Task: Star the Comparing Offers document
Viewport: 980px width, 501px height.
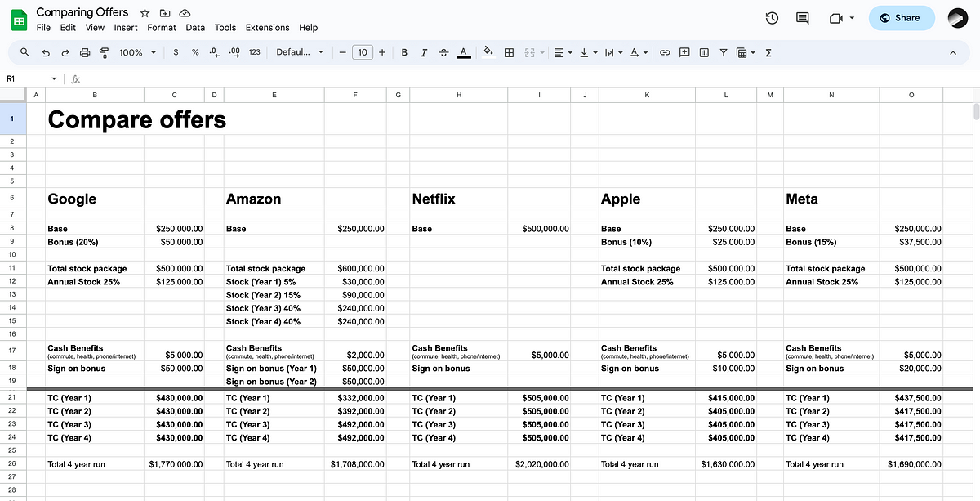Action: 145,13
